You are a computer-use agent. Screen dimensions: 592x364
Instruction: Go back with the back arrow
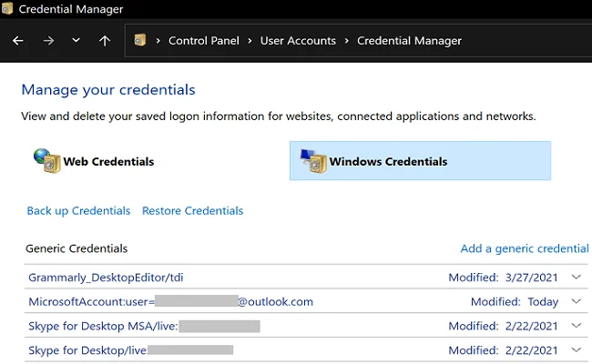(x=17, y=40)
